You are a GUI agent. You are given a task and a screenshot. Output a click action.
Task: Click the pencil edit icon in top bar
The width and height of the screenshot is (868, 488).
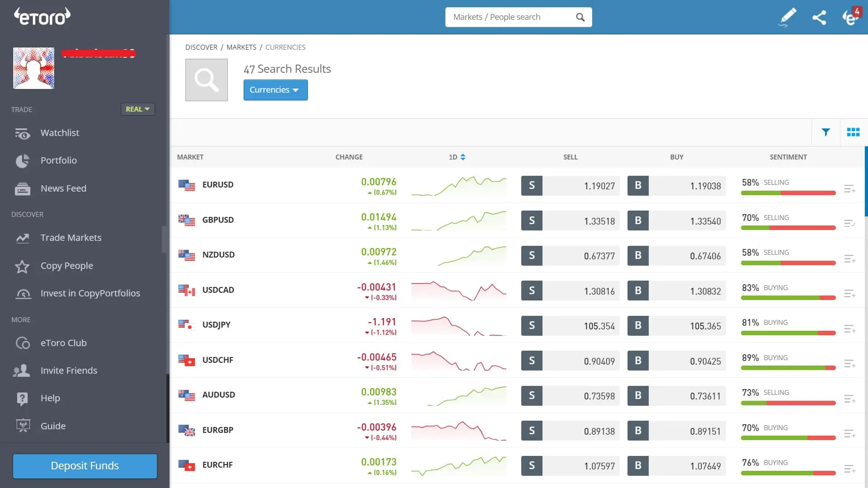tap(787, 17)
